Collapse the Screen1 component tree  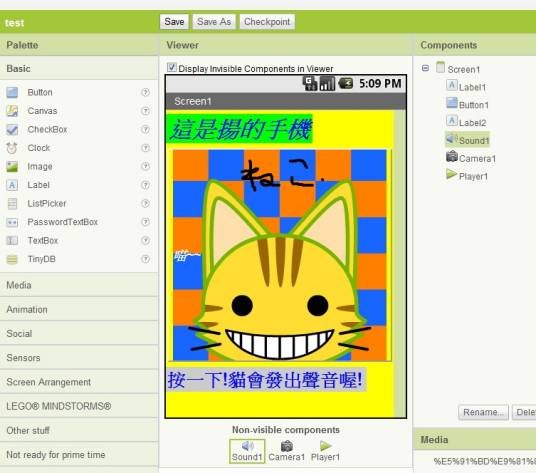(425, 68)
